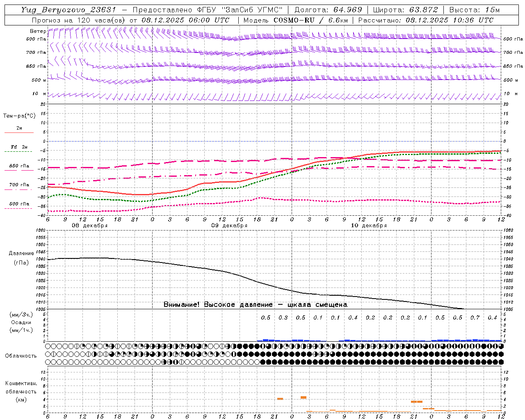Click the date label 09 декабря
The image size is (525, 420).
[x=229, y=226]
